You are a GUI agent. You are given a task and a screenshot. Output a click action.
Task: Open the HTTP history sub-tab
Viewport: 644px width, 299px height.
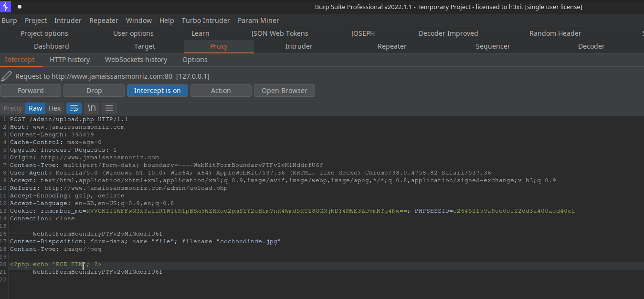70,60
